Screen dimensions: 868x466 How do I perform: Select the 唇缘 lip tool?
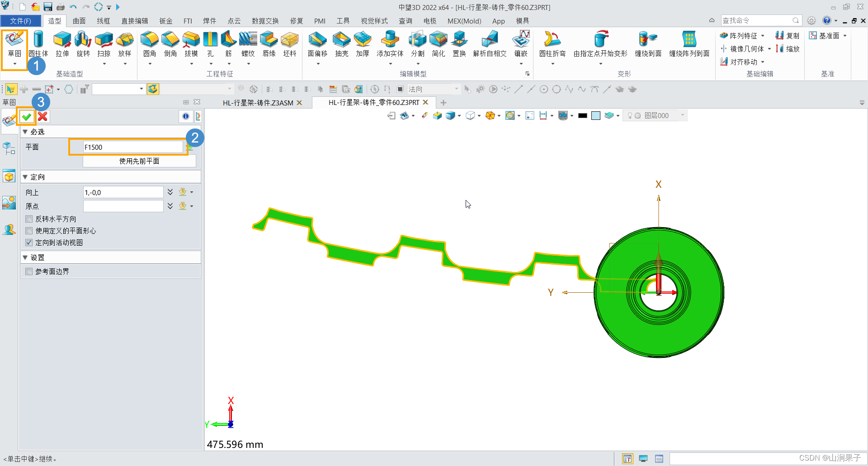(269, 44)
